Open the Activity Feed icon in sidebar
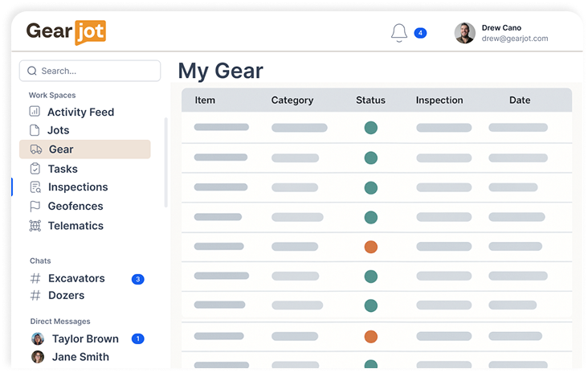Viewport: 588px width, 373px height. click(x=35, y=113)
